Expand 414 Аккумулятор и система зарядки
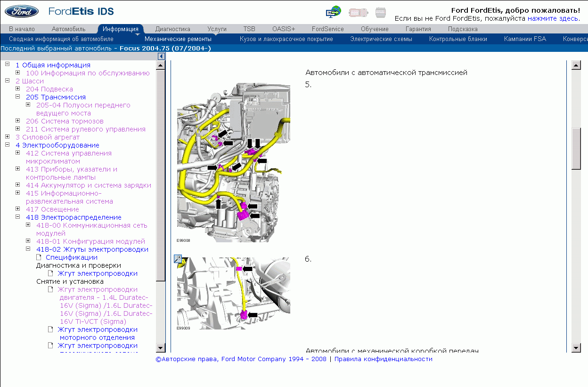Image resolution: width=588 pixels, height=387 pixels. (18, 185)
